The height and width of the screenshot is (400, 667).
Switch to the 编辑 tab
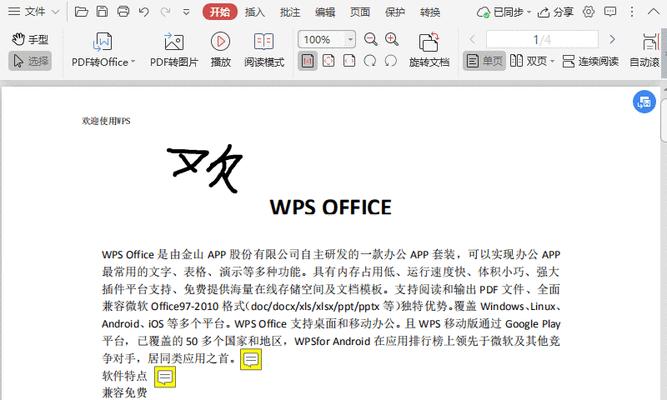pyautogui.click(x=325, y=12)
